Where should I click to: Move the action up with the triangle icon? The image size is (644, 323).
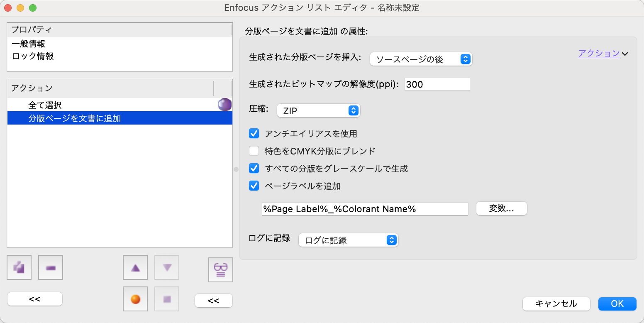(x=135, y=268)
